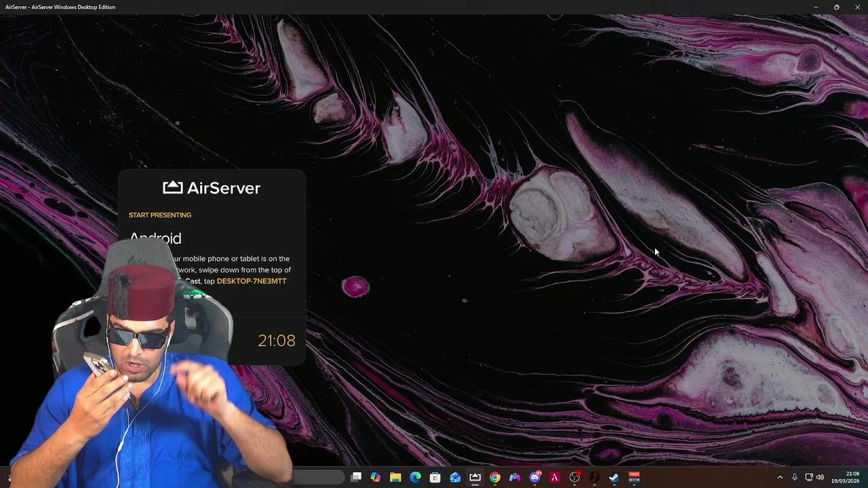Click the AirServer window title text
The image size is (868, 488).
(60, 7)
